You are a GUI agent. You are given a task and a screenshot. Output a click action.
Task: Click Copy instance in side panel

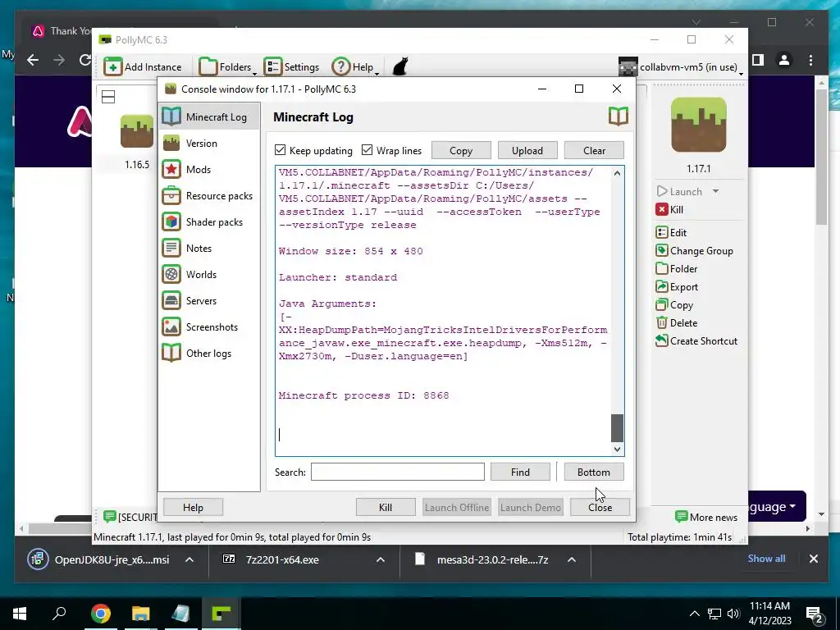(674, 305)
